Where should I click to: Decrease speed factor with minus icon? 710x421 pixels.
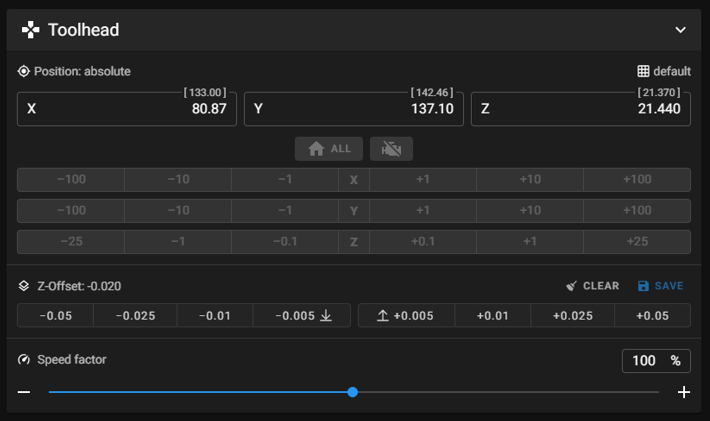click(24, 392)
